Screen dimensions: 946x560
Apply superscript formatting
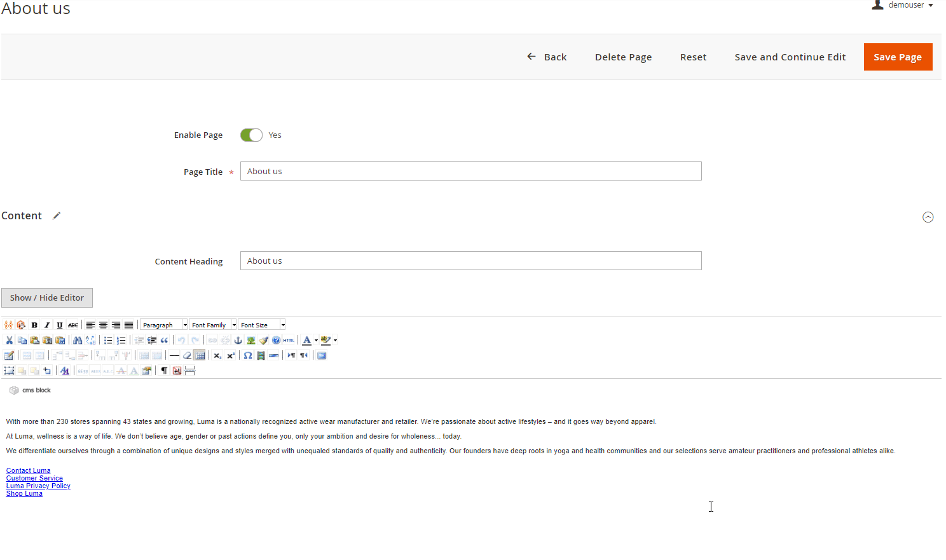(230, 355)
